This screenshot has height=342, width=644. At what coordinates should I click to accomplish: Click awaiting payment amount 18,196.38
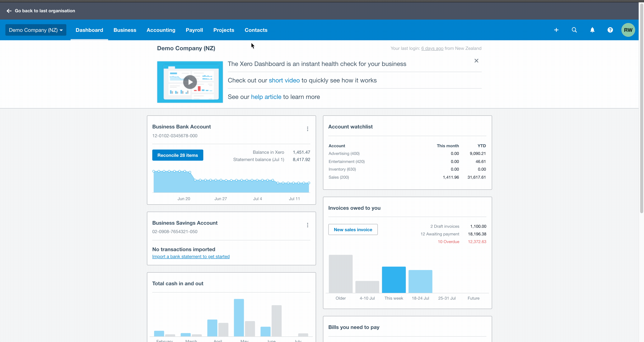(x=477, y=234)
